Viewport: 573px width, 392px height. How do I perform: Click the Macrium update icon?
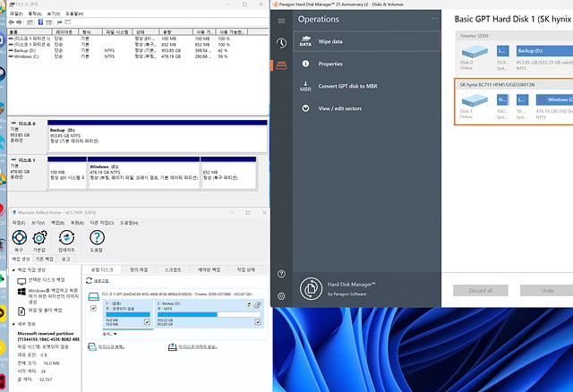(66, 237)
